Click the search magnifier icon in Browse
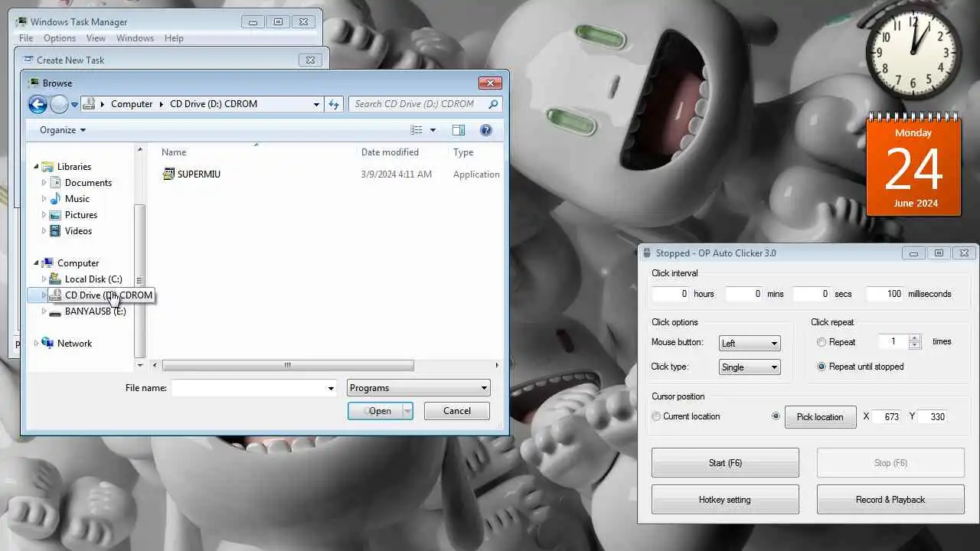Image resolution: width=980 pixels, height=551 pixels. pos(493,104)
